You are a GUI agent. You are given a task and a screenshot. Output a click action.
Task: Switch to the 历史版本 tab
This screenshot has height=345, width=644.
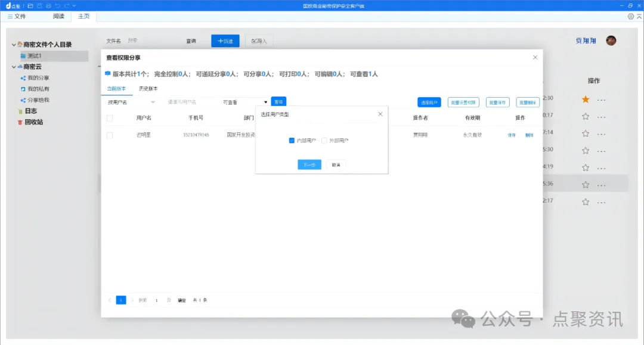[x=148, y=88]
